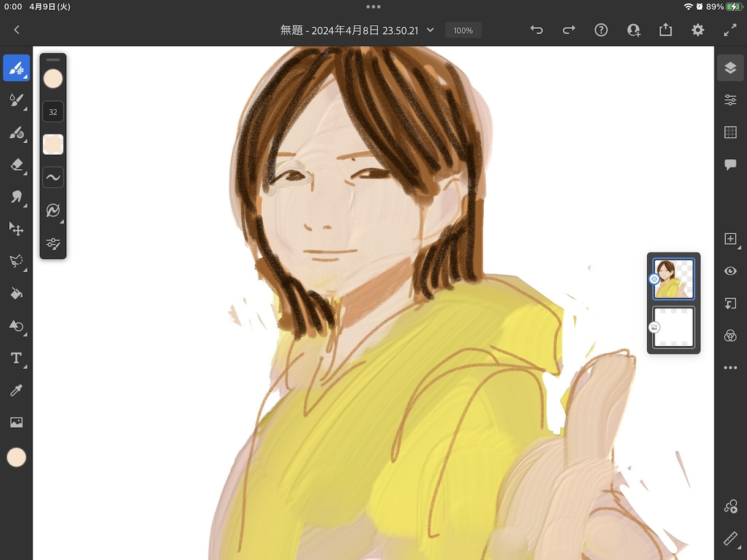This screenshot has width=747, height=560.
Task: Change brush size value 32
Action: click(x=53, y=112)
